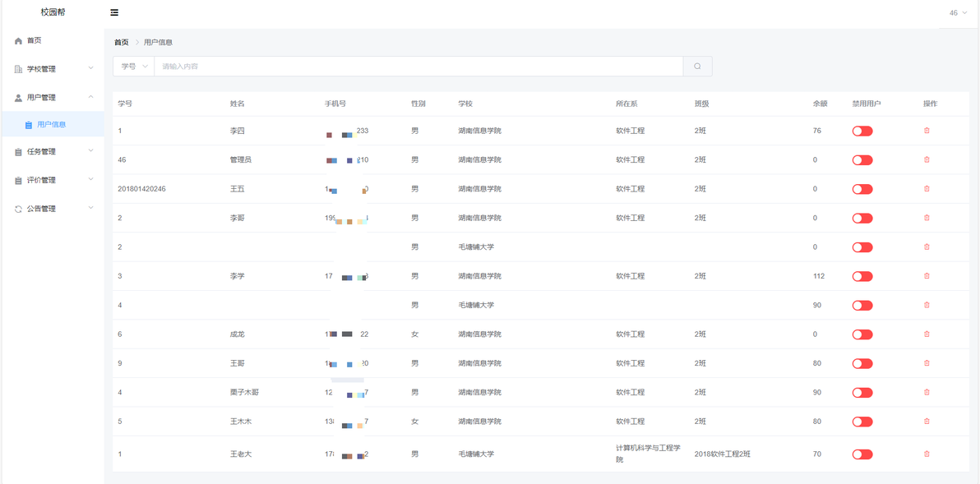Click trash icon for 李哥
Viewport: 980px width, 484px height.
point(927,218)
